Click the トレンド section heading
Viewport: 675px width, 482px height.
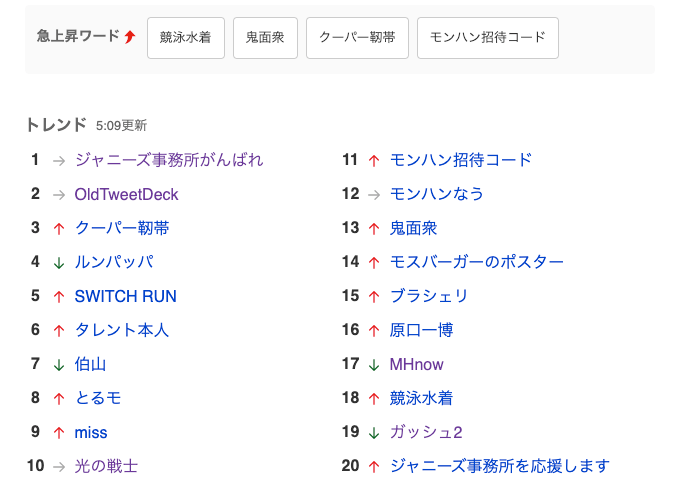pyautogui.click(x=56, y=125)
